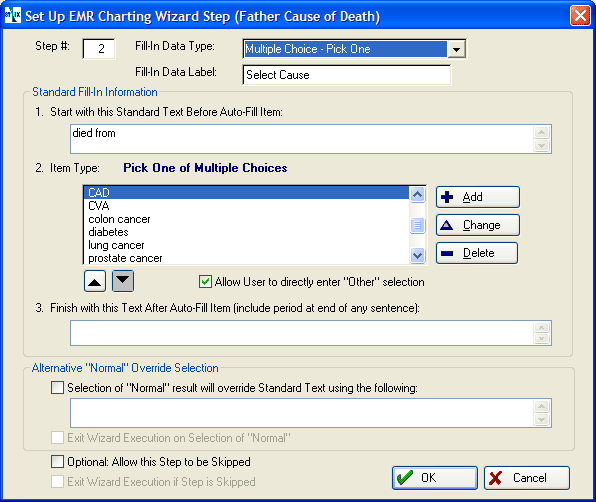The height and width of the screenshot is (502, 596).
Task: Open the Fill-In Data Type dropdown
Action: [x=457, y=49]
